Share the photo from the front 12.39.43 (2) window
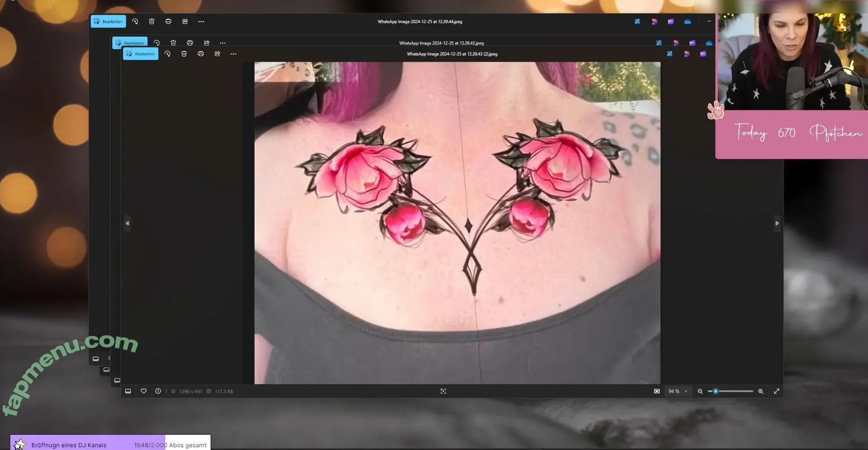Screen dimensions: 868x450 [x=218, y=54]
